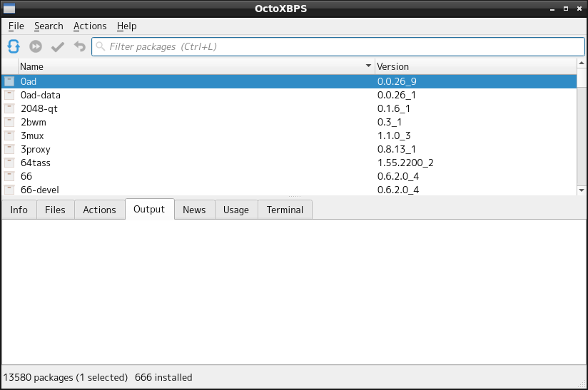
Task: Click the splitter handle above tabs
Action: click(x=295, y=196)
